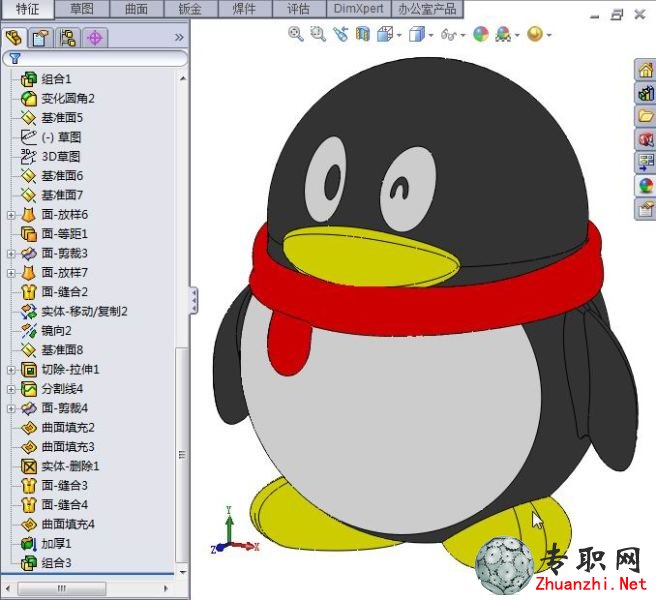The height and width of the screenshot is (600, 656).
Task: Switch to the 特征 tab
Action: pos(28,9)
